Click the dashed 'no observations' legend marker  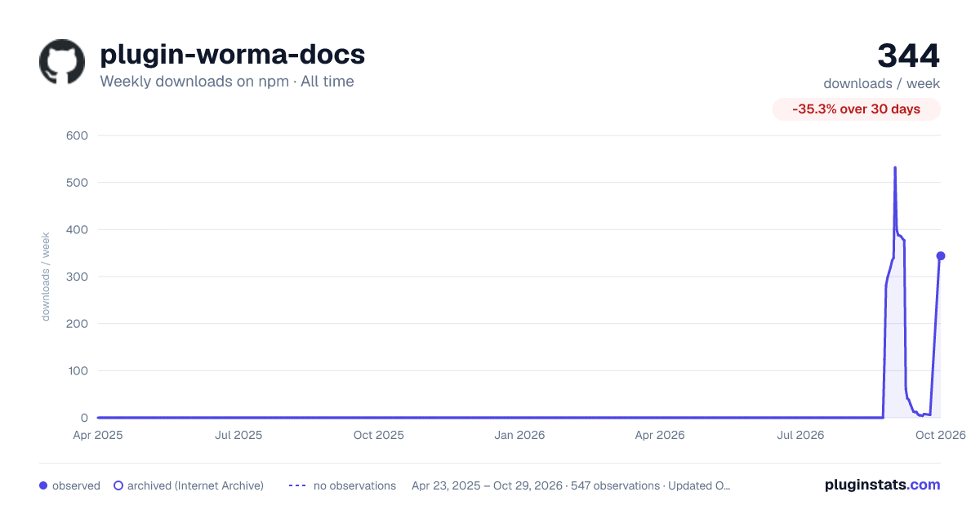click(x=297, y=485)
